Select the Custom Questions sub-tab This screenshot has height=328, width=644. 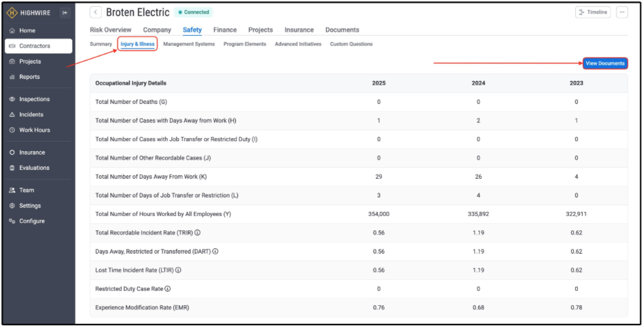pyautogui.click(x=351, y=44)
